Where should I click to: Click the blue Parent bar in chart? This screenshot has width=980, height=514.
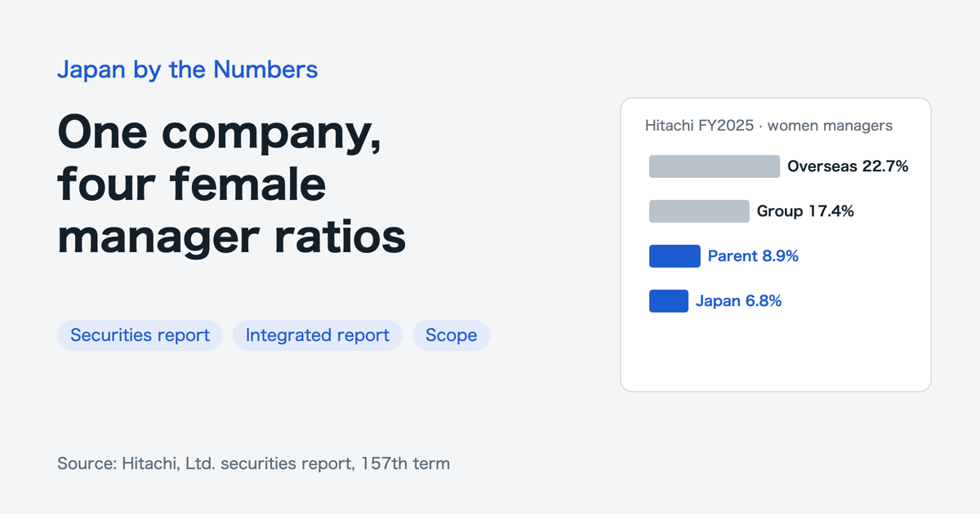(x=675, y=256)
